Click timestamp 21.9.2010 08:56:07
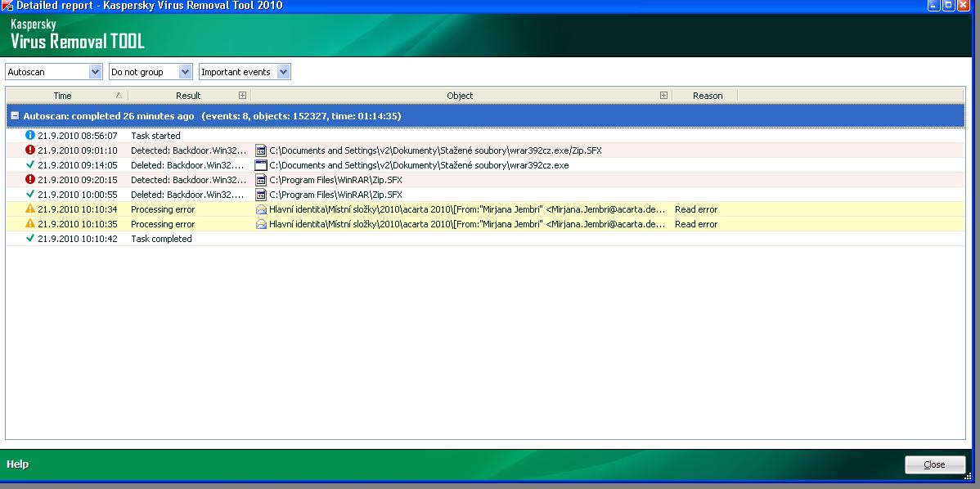 [x=78, y=136]
